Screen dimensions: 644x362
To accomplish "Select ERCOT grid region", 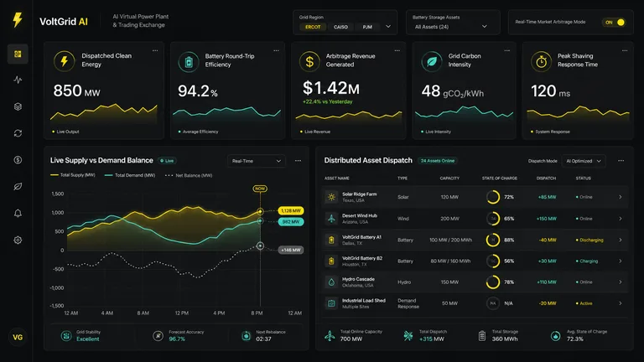I will pos(313,27).
